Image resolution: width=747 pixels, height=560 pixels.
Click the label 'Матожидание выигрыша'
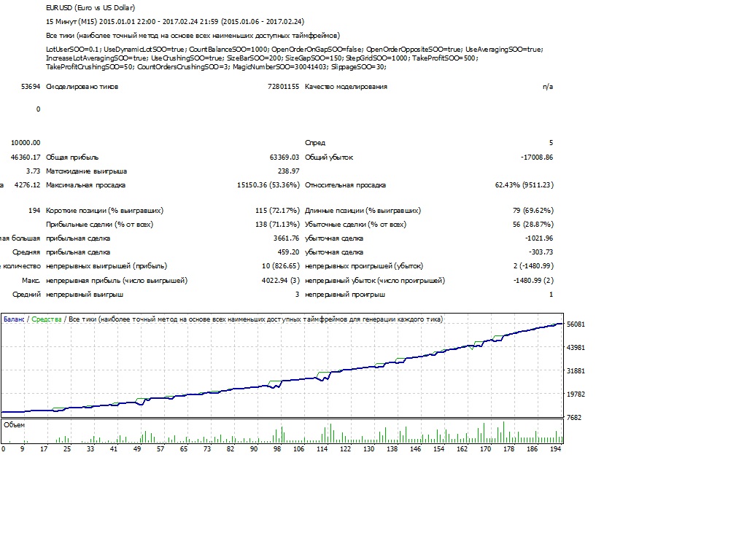tap(86, 171)
